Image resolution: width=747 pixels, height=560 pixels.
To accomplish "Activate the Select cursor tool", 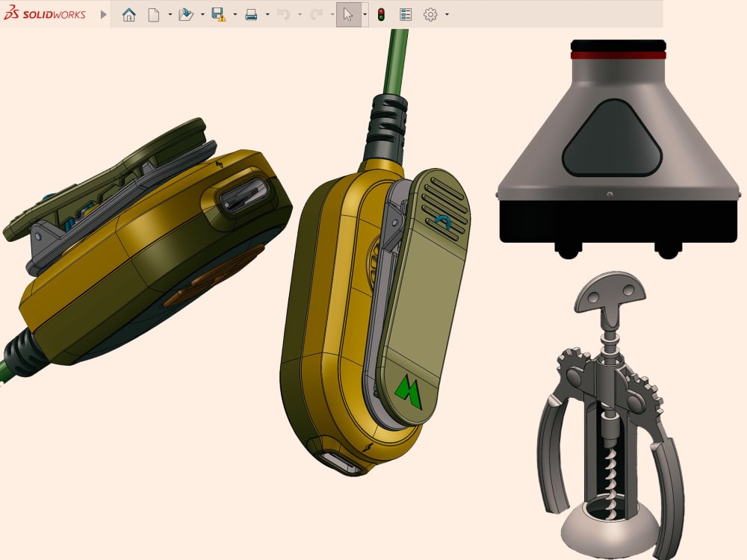I will coord(348,14).
